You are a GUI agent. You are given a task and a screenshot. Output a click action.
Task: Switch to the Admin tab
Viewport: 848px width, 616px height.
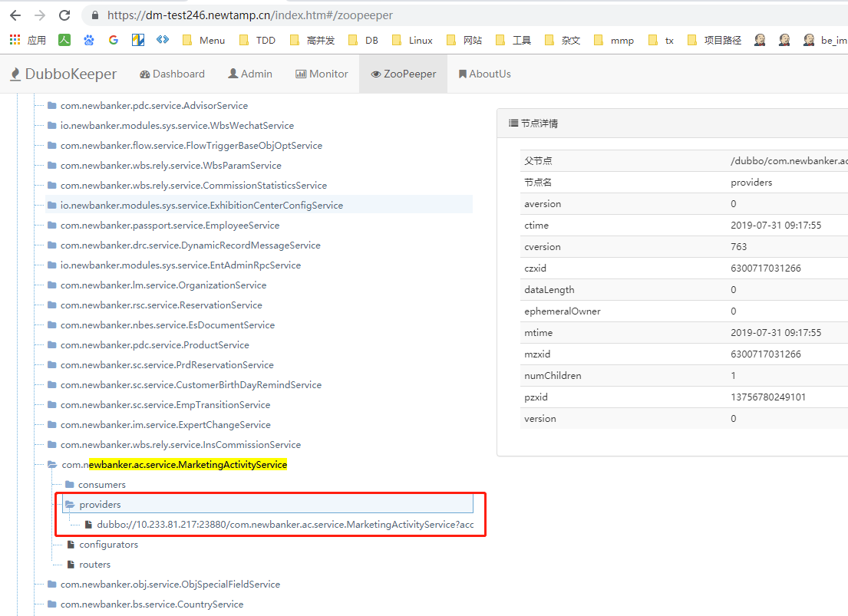coord(250,74)
